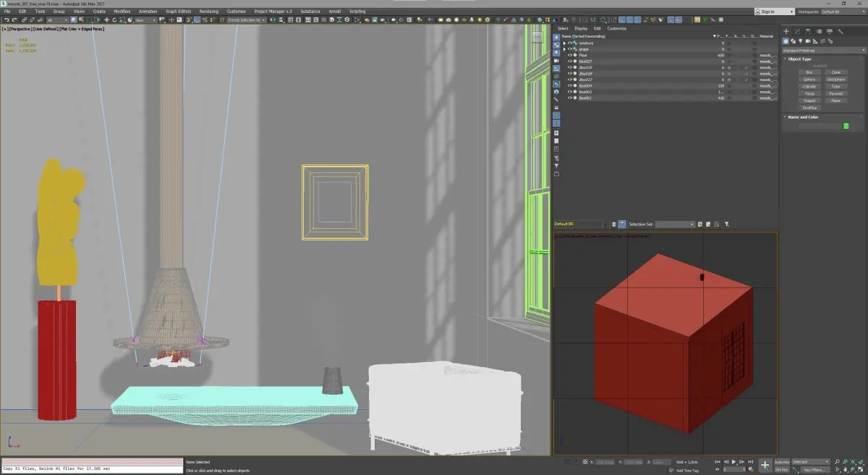Open the Scene Explorer Customize menu
868x475 pixels.
coord(616,28)
